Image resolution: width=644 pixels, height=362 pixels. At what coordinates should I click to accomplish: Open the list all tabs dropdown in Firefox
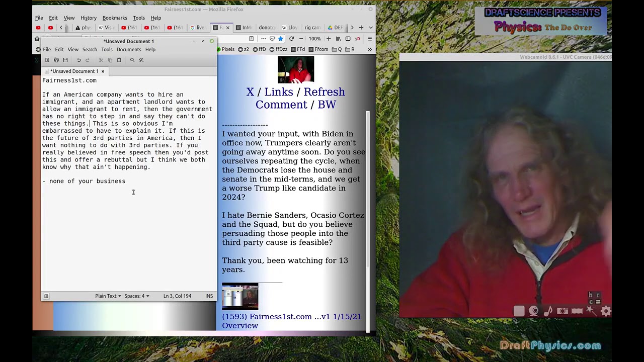click(x=371, y=28)
